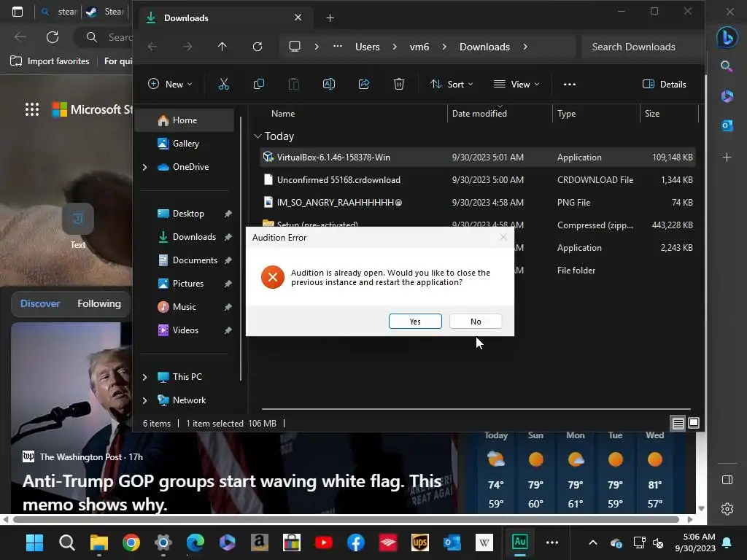Go up one folder with the Up arrow
The height and width of the screenshot is (560, 747).
[222, 47]
